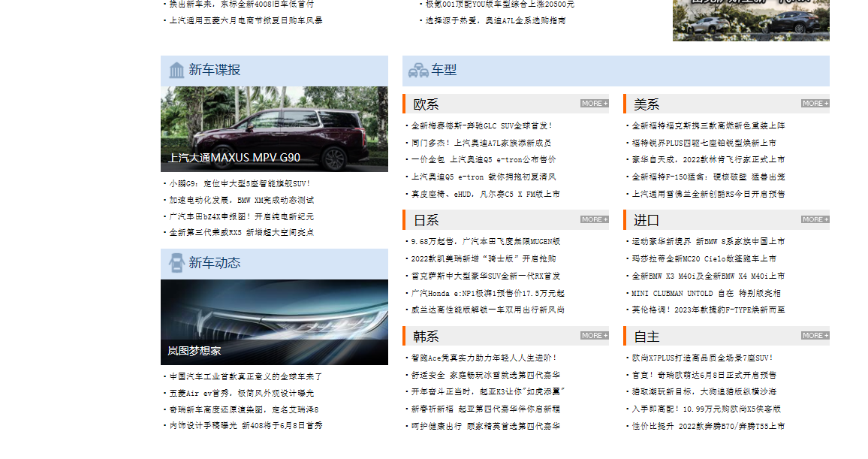Screen dimensions: 868x459
Task: Open MORE+ for the 韩系 section
Action: [x=595, y=336]
